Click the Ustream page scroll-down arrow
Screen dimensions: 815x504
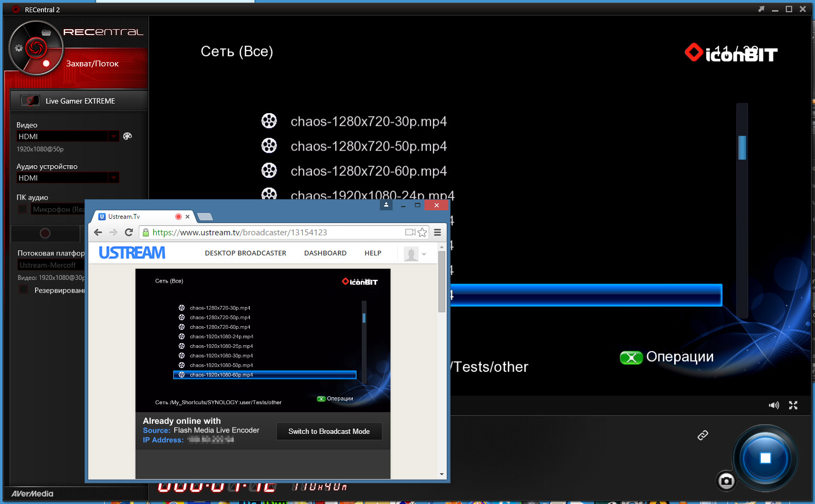pyautogui.click(x=442, y=474)
